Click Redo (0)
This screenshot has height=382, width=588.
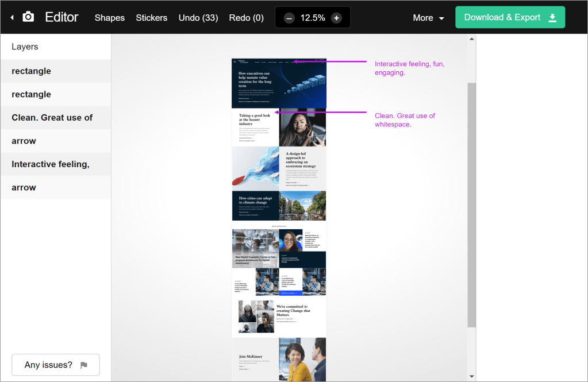pyautogui.click(x=246, y=18)
